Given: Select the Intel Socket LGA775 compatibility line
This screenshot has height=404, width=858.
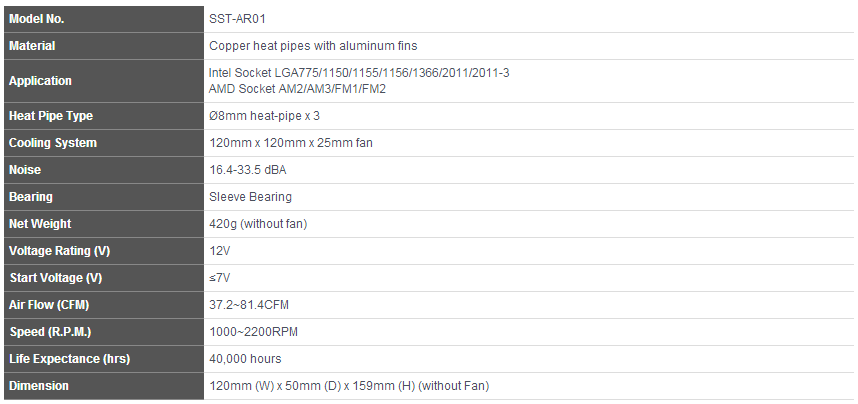Looking at the screenshot, I should point(359,73).
